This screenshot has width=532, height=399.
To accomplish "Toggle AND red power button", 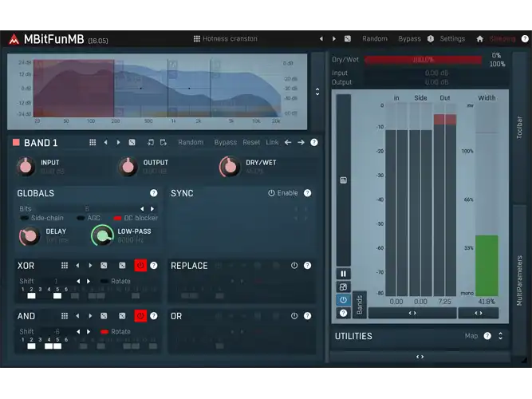I will pos(140,316).
